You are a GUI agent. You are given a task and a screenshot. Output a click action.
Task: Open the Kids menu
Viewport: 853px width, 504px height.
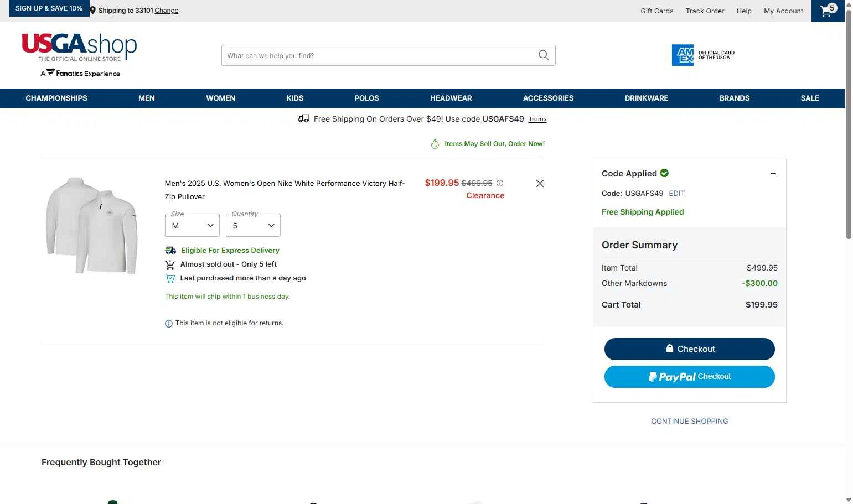295,98
